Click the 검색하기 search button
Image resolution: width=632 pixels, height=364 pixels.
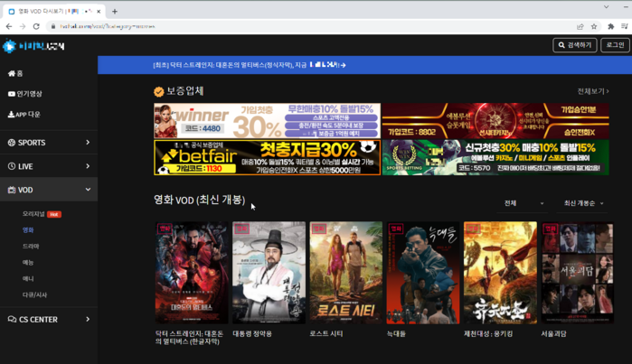[x=575, y=45]
